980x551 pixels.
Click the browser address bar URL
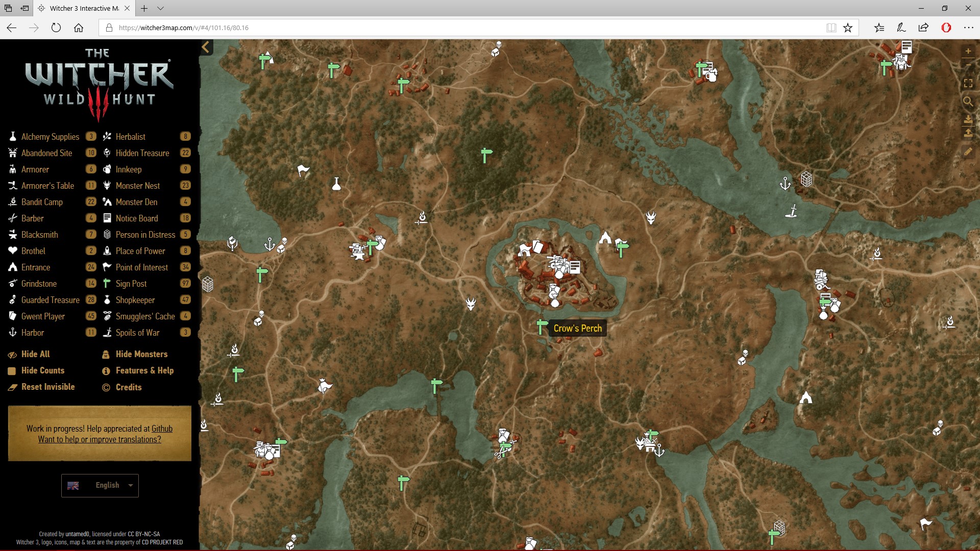pos(184,28)
